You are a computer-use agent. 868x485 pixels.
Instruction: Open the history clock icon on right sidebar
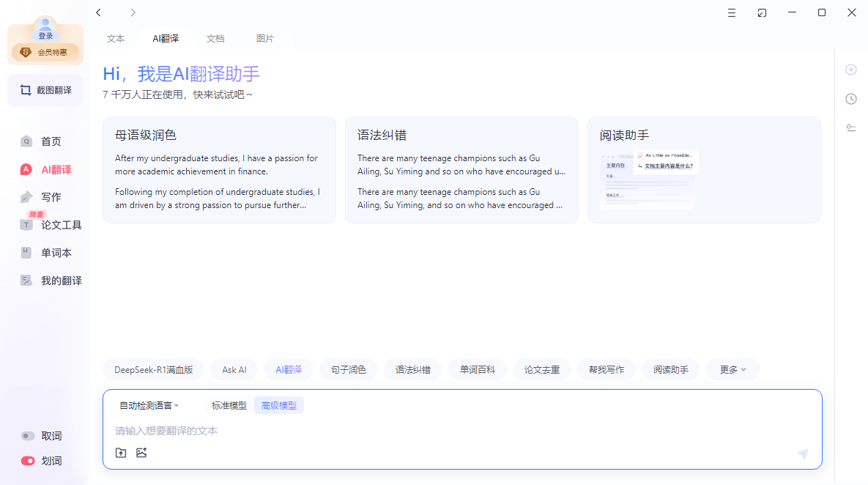[x=850, y=99]
